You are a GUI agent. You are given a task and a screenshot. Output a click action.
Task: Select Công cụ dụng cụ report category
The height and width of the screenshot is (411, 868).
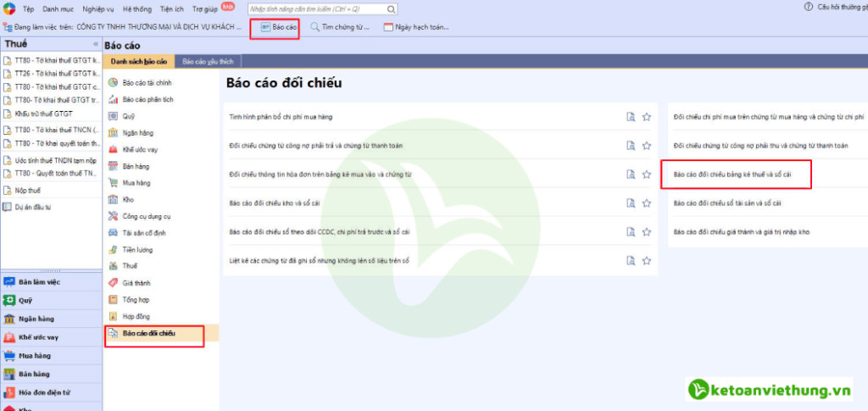[147, 216]
